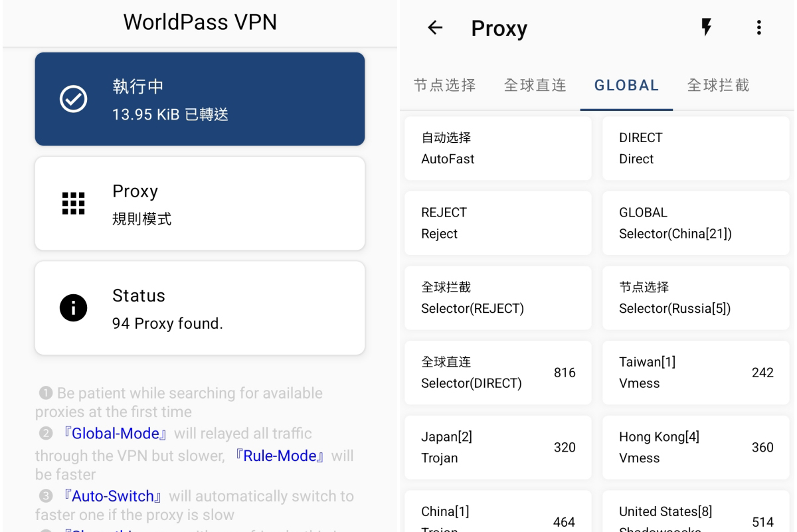Select the REJECT proxy entry
797x532 pixels.
pyautogui.click(x=497, y=222)
